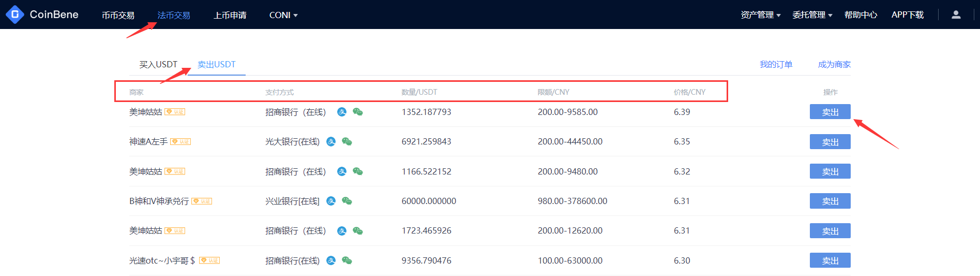The height and width of the screenshot is (276, 980).
Task: Click quantity 9356.790476
Action: click(427, 260)
